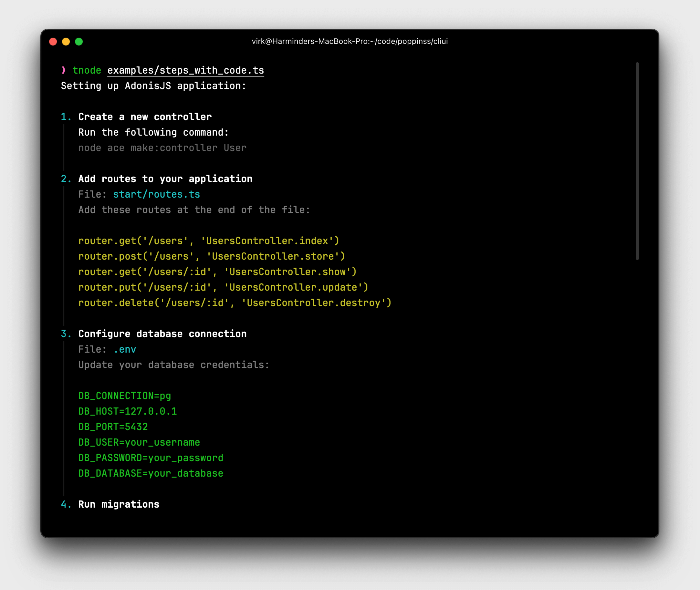Click the step number '2.'

click(66, 179)
